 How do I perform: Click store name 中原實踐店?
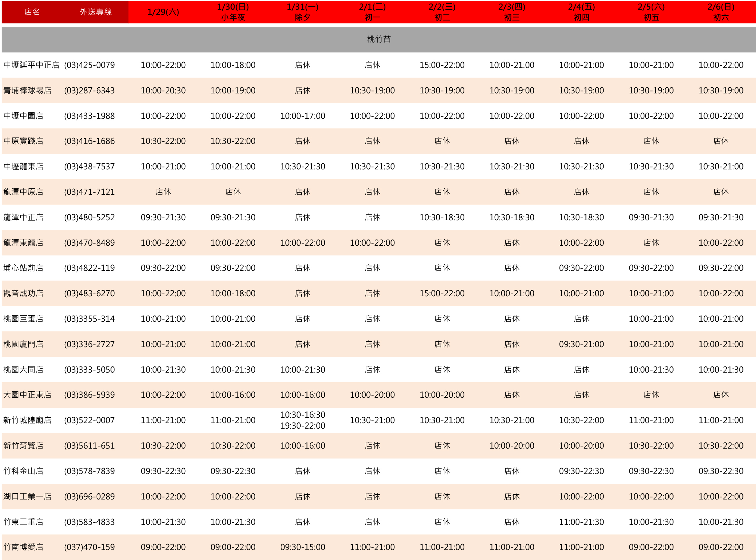click(24, 141)
